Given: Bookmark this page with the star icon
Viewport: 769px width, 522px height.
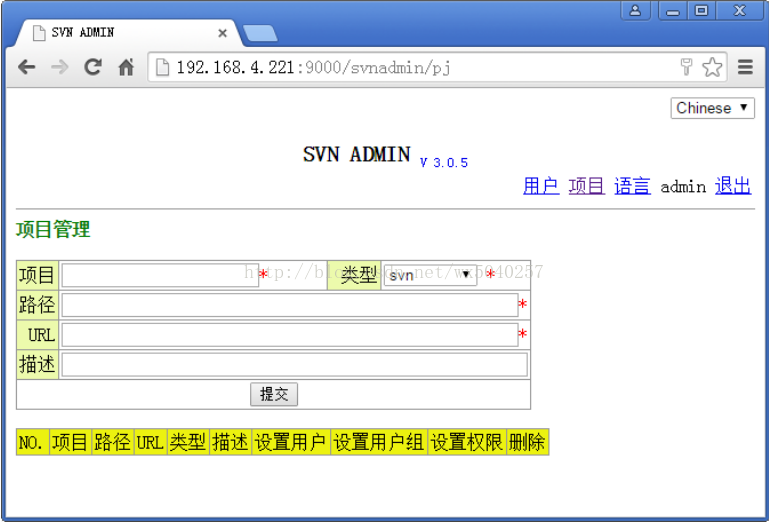Looking at the screenshot, I should [x=712, y=67].
